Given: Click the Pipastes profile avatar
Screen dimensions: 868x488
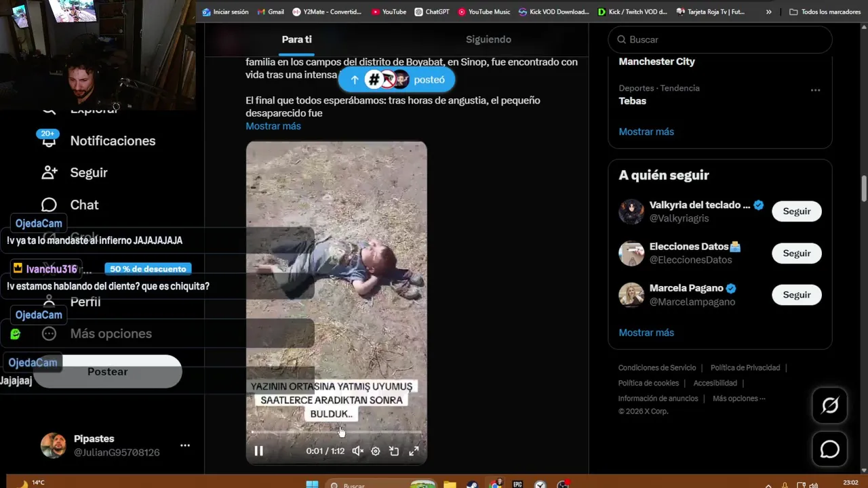Looking at the screenshot, I should (x=53, y=445).
